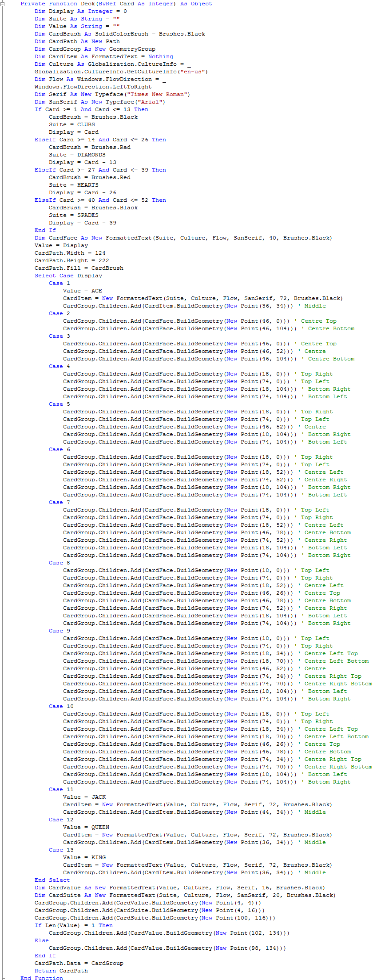Select 'Display = Card - 26' line
Image resolution: width=373 pixels, height=980 pixels.
(x=83, y=192)
